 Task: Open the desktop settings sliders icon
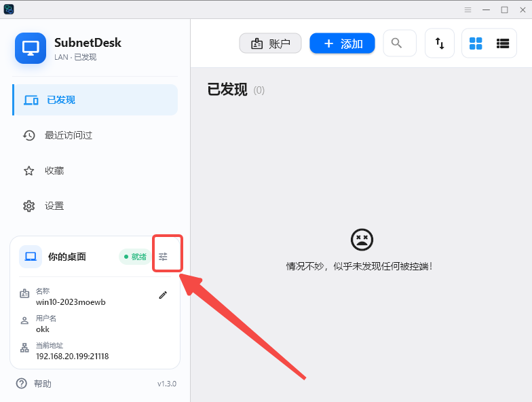[163, 257]
